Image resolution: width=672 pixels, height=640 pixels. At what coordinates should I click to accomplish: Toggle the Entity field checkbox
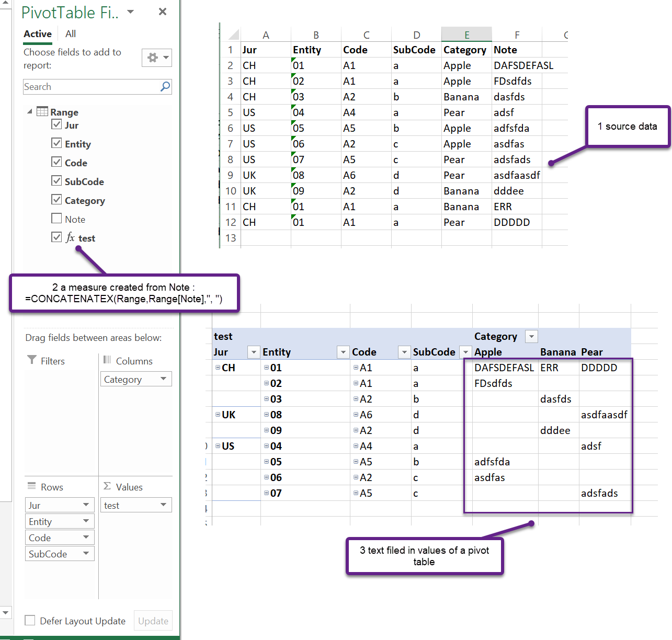(56, 143)
